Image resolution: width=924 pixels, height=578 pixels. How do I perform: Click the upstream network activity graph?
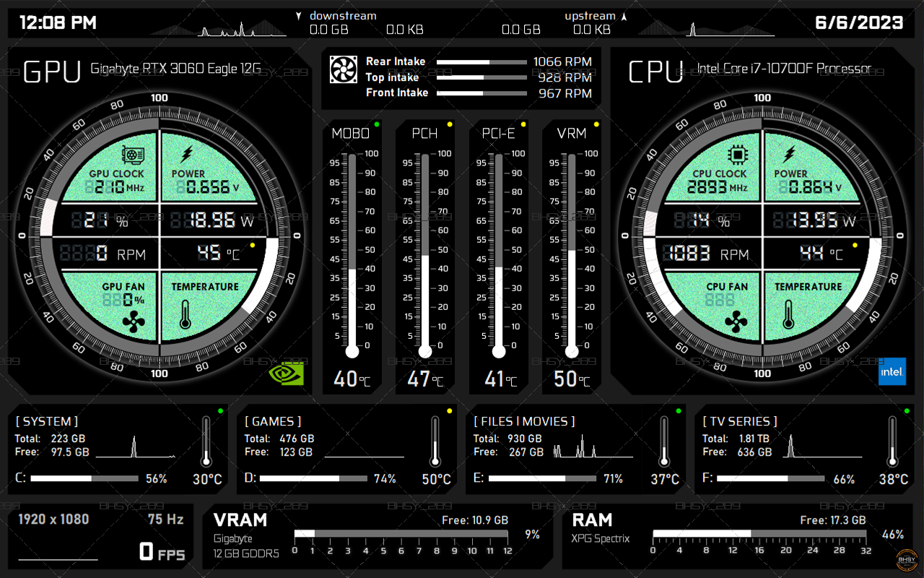coord(706,30)
